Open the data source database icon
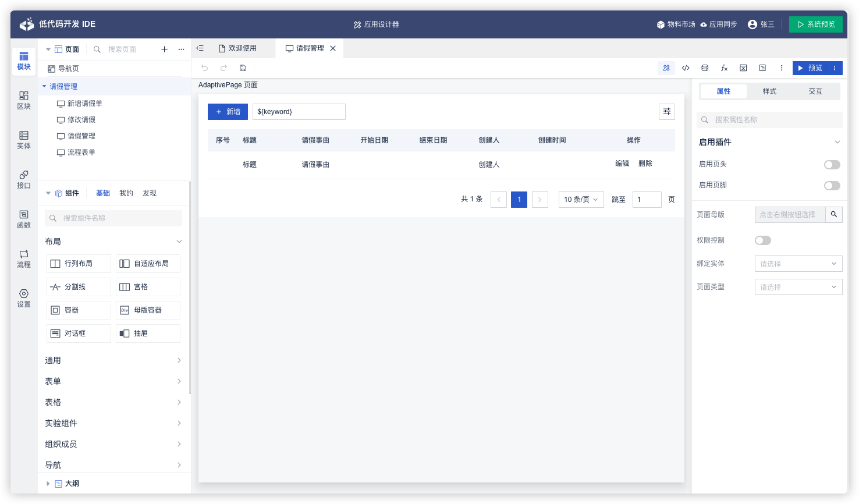 (705, 68)
